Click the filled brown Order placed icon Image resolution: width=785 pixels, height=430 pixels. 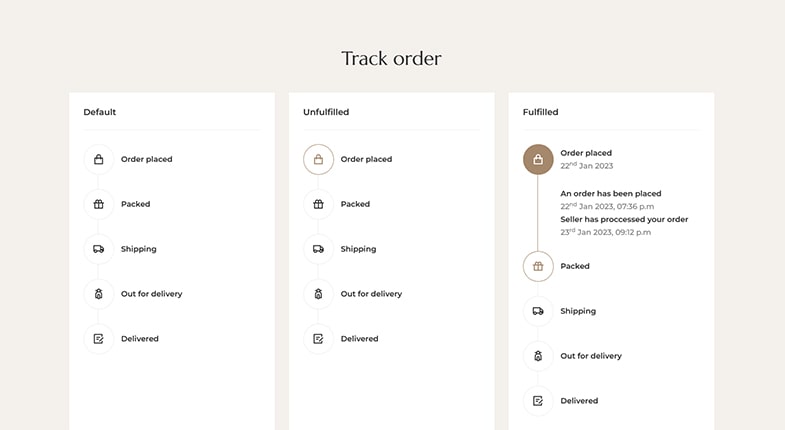click(x=538, y=159)
